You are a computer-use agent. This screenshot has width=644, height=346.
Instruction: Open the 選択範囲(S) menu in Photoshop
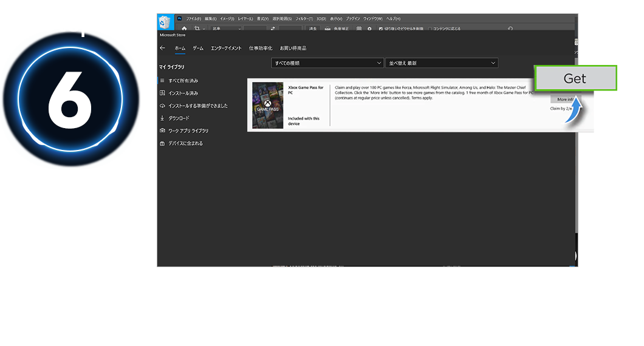tap(282, 19)
